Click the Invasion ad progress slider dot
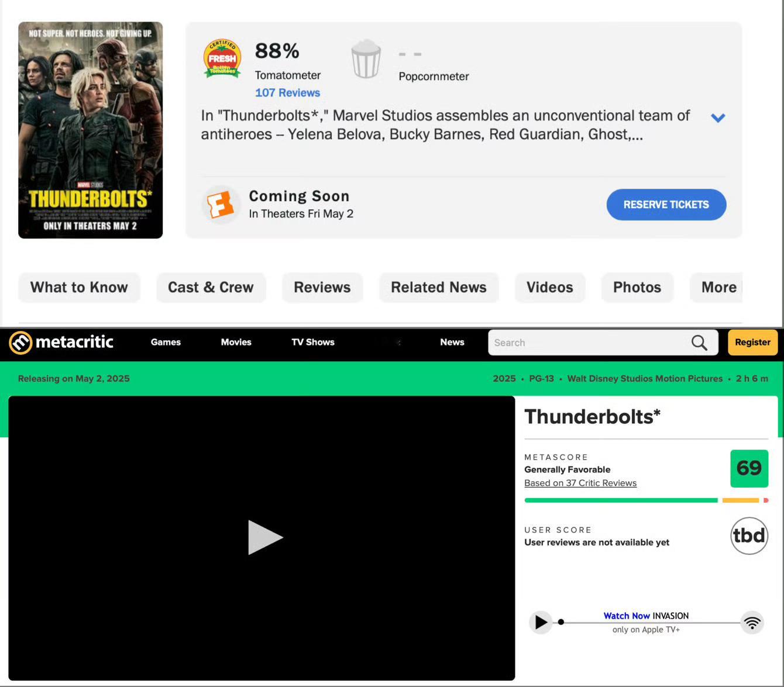Viewport: 784px width, 687px height. coord(561,622)
